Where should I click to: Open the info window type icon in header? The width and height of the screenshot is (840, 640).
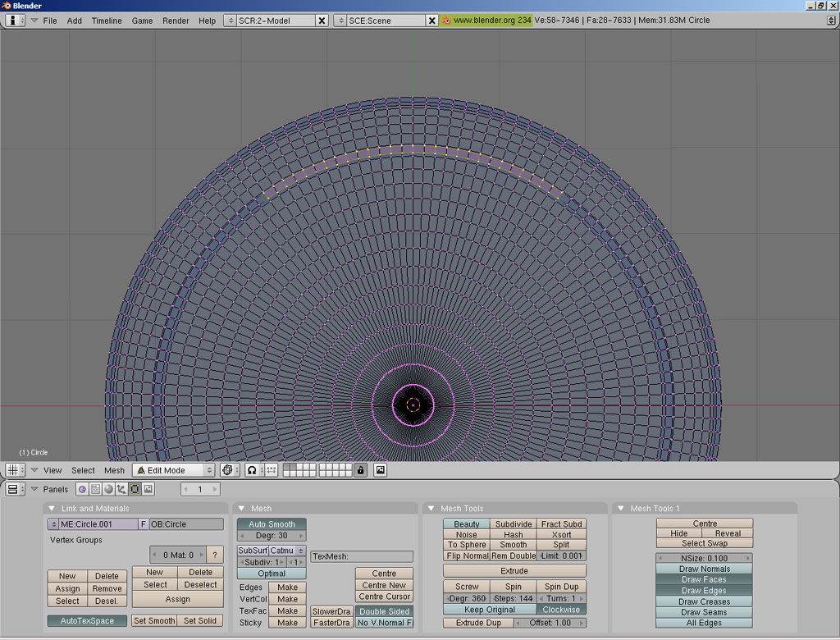tap(15, 21)
